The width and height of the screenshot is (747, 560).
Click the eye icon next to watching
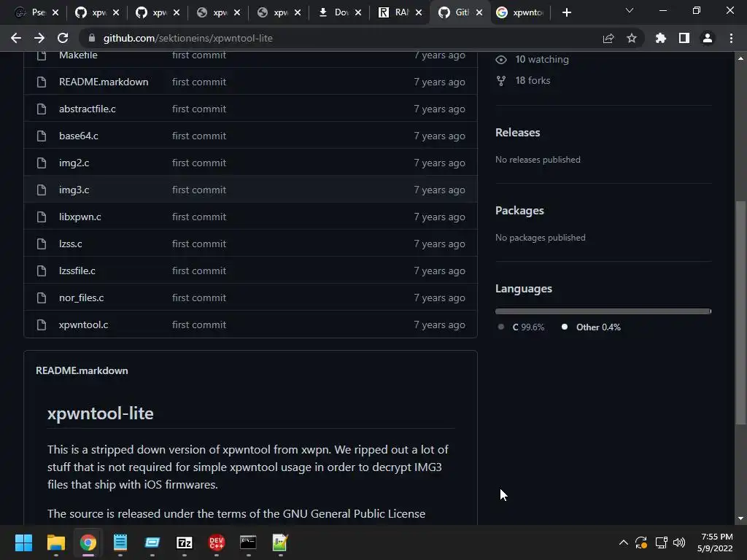[x=501, y=60]
